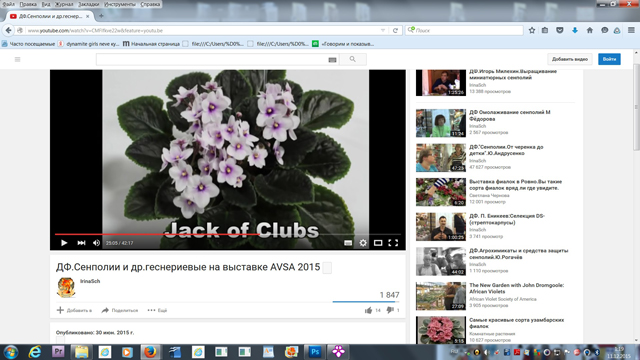Open П. Еникеев Селекция DS video

click(507, 219)
